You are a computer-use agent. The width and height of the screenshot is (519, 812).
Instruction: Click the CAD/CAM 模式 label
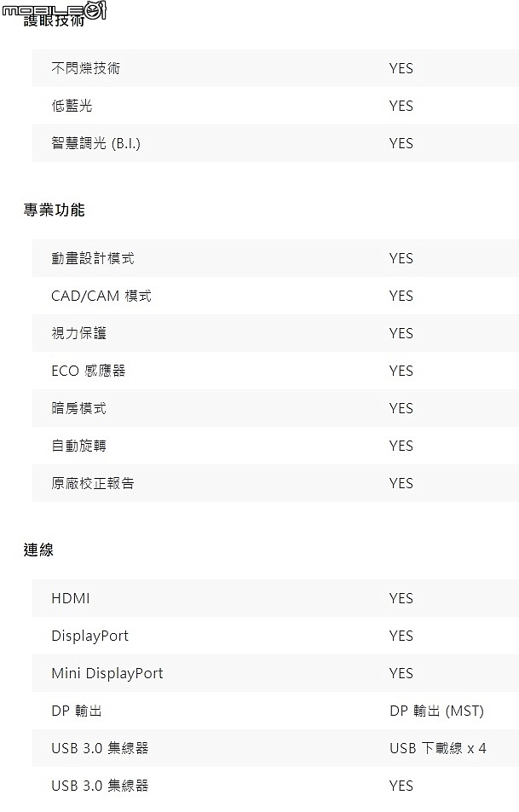[x=101, y=296]
